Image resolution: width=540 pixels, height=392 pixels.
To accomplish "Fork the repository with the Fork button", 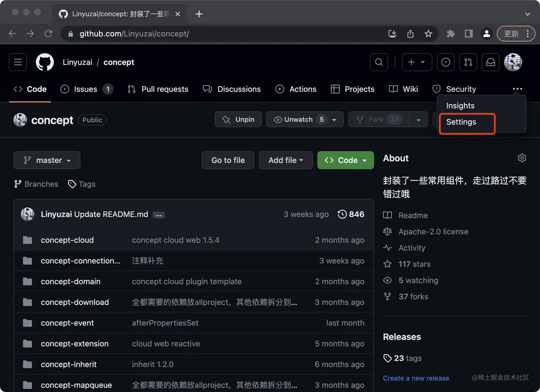I will (379, 119).
